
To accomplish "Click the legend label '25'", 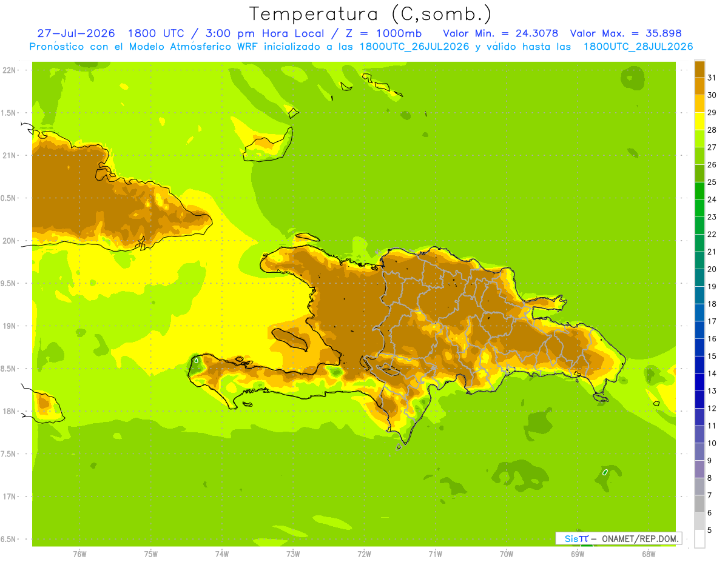I will [712, 182].
